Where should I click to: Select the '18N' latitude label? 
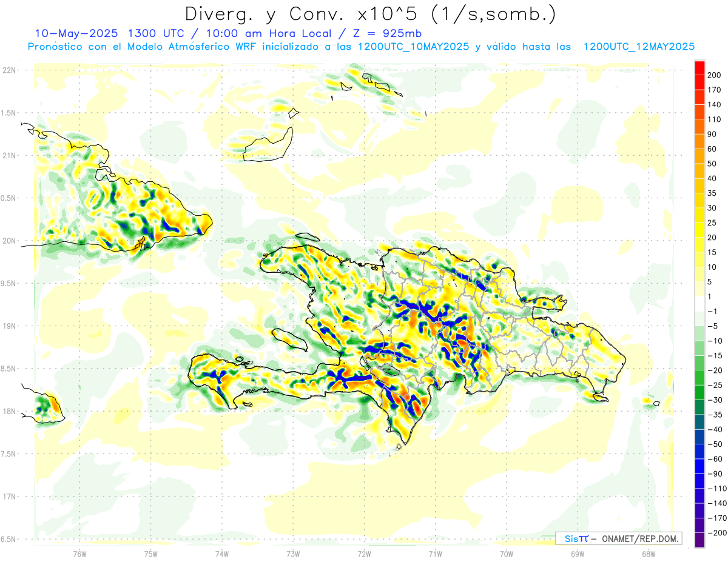[9, 411]
